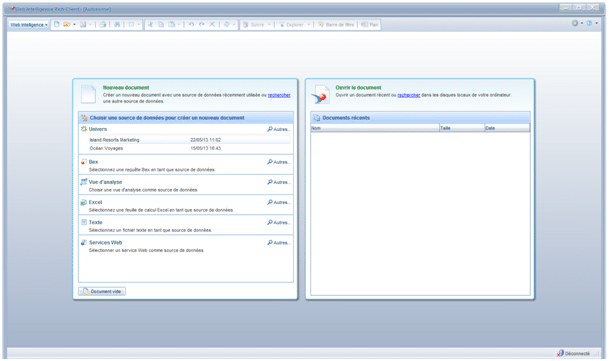Click the Copy toolbar icon

pos(161,24)
